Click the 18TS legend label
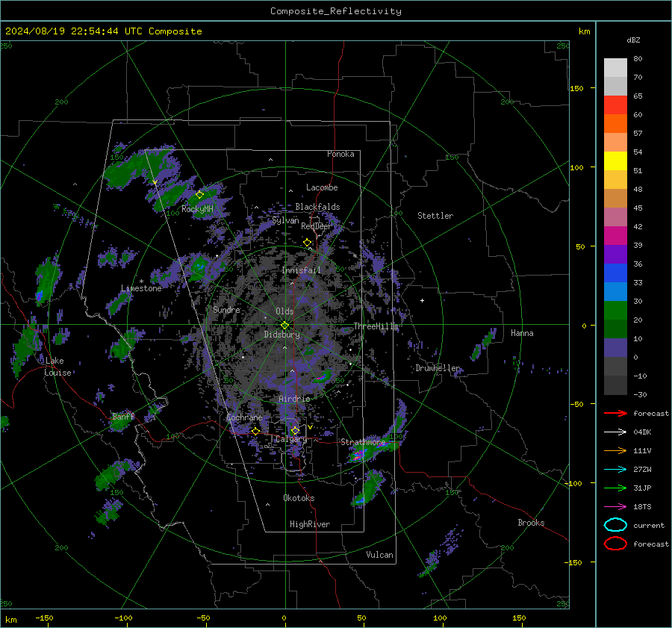The image size is (672, 628). (x=642, y=507)
